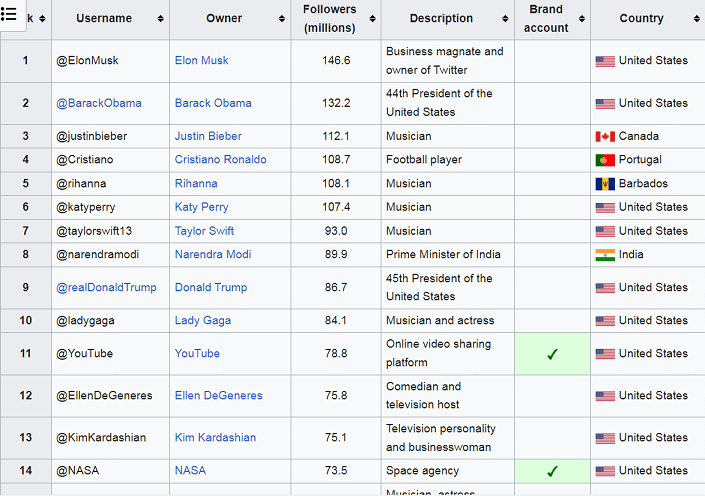The width and height of the screenshot is (705, 496).
Task: Sort by Owner column arrows
Action: (282, 18)
